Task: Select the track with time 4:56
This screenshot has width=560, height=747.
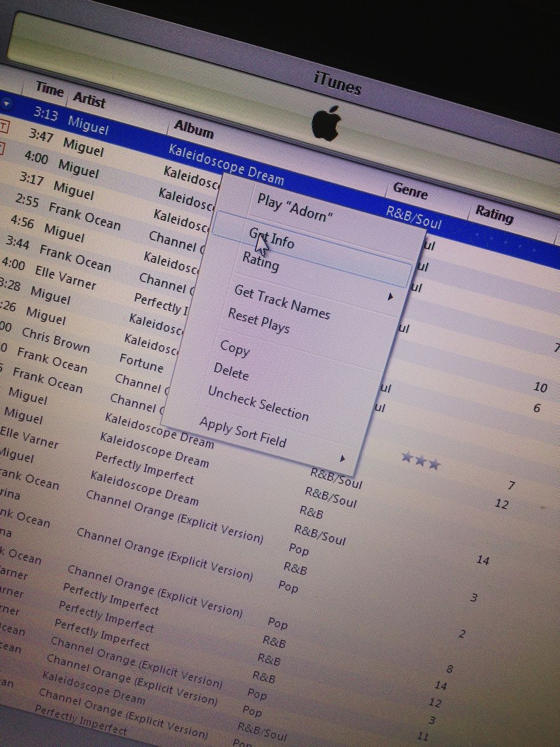Action: 22,221
